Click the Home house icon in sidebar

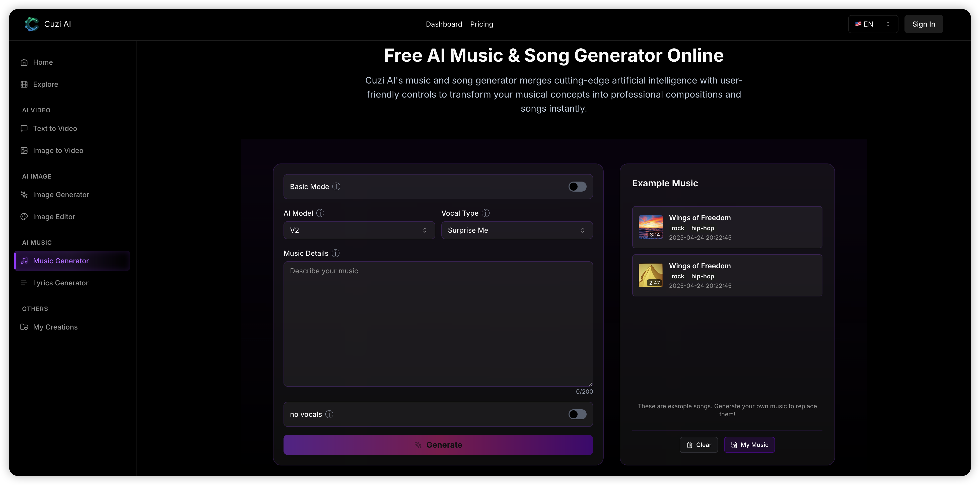click(x=24, y=62)
